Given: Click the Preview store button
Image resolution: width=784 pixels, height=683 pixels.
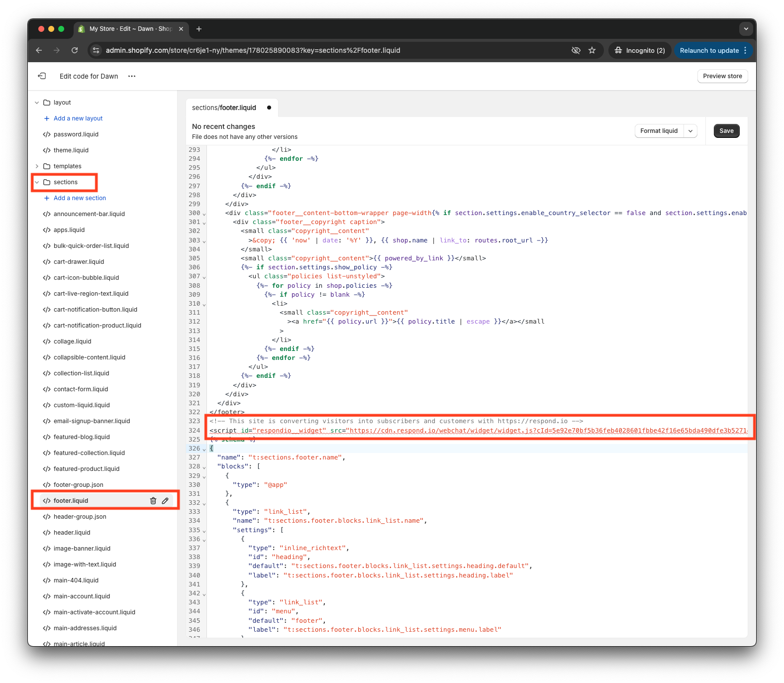Looking at the screenshot, I should tap(722, 76).
